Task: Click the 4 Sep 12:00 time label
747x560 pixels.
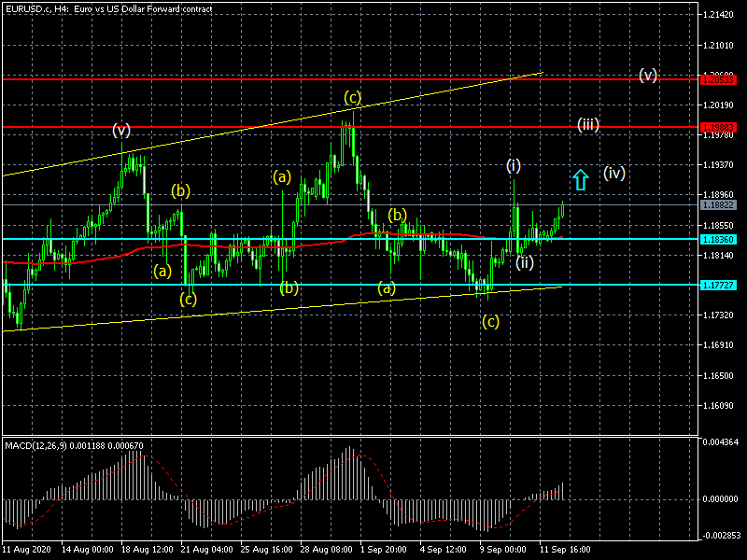Action: tap(443, 549)
